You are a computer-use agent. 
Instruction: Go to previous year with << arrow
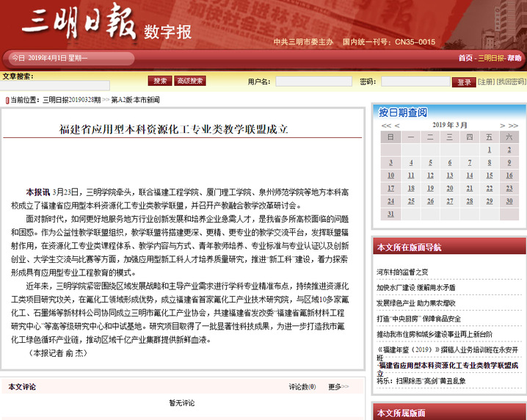(x=386, y=126)
